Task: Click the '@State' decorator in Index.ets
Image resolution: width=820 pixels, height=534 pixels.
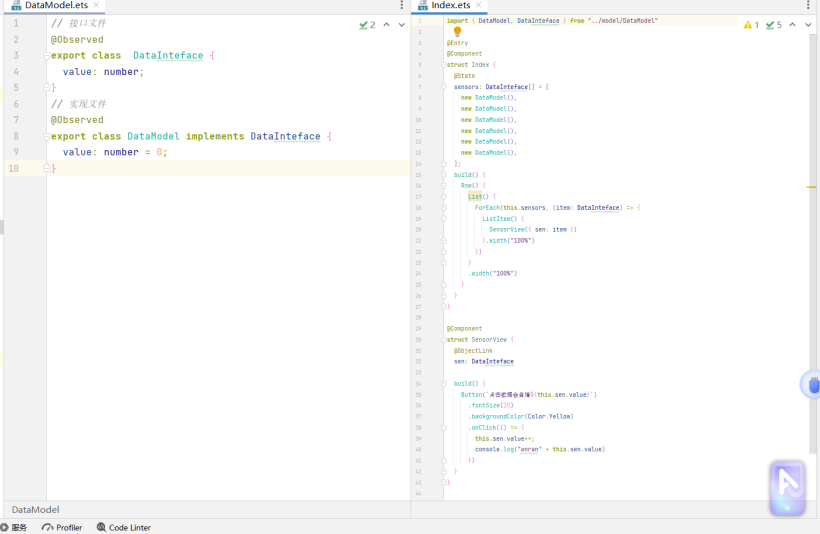Action: click(464, 76)
